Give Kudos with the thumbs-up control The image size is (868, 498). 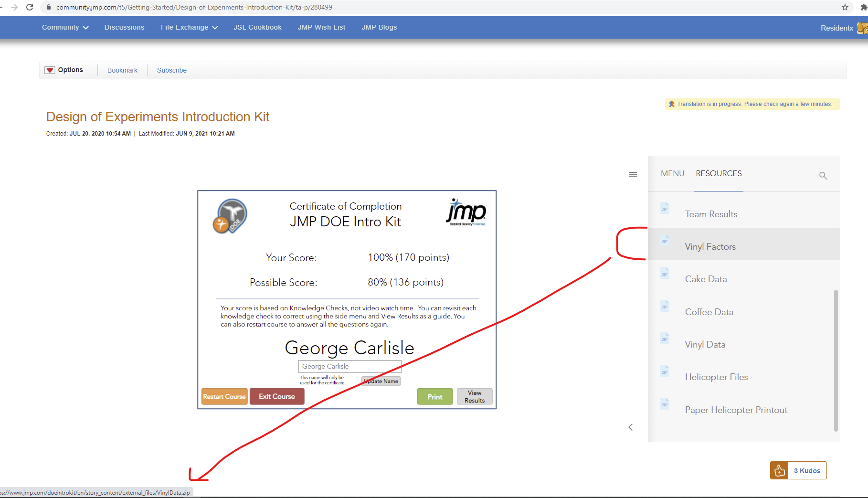(779, 470)
